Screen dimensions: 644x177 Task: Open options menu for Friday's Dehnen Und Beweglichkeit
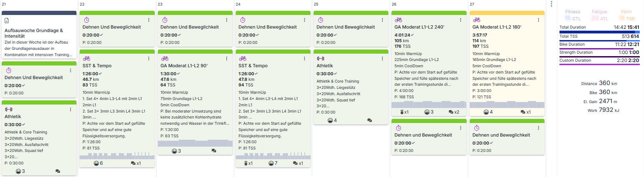click(382, 20)
